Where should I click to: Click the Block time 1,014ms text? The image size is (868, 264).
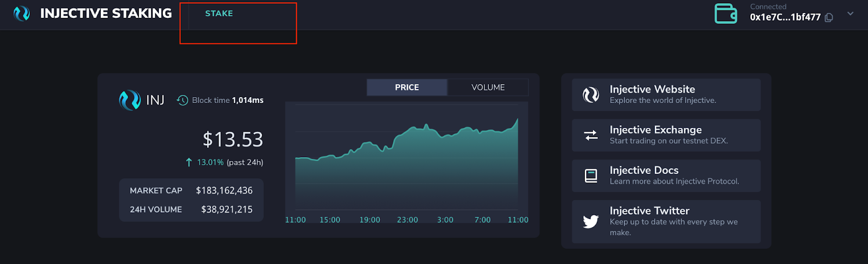click(x=228, y=100)
